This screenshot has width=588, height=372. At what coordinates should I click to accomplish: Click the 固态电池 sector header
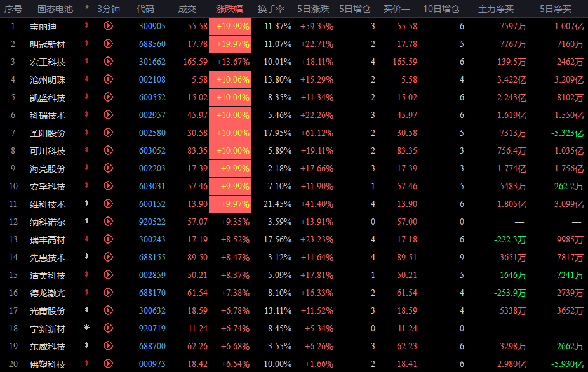click(55, 9)
